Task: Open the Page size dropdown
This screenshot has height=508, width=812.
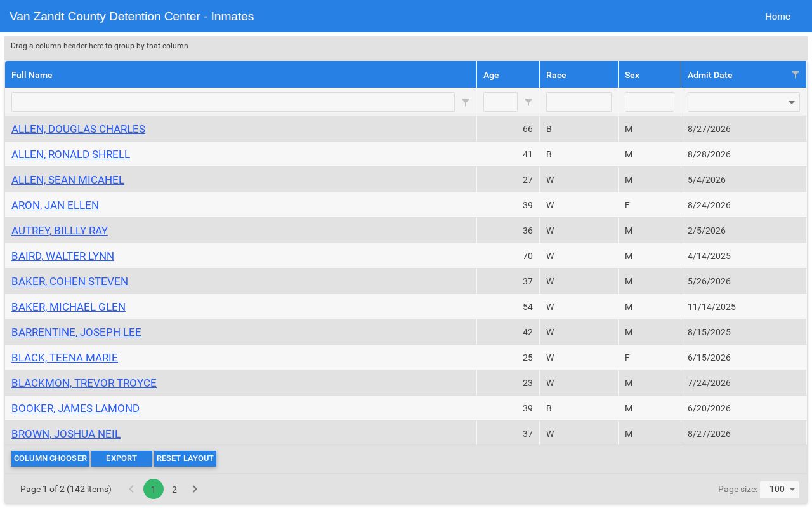Action: point(779,489)
